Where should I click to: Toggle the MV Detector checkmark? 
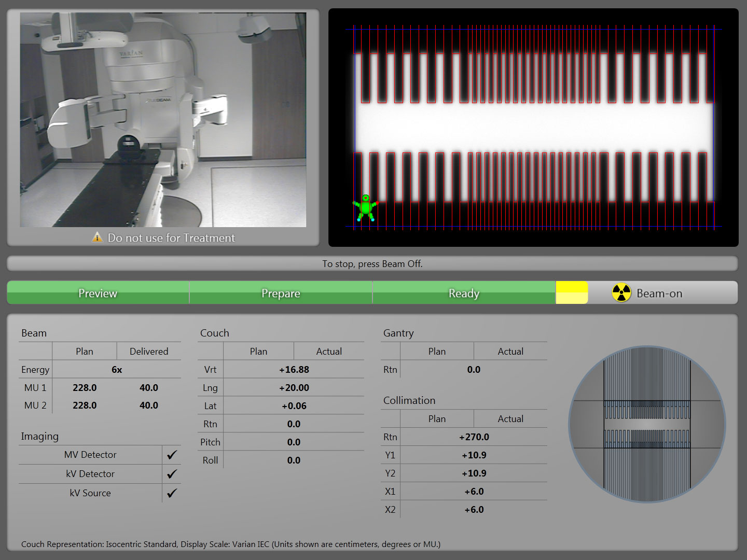(x=171, y=454)
